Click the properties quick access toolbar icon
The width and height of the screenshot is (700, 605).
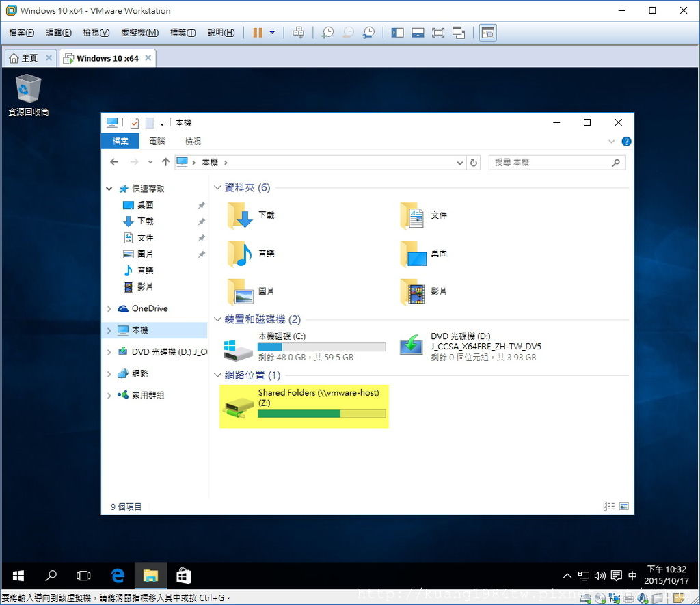(x=135, y=123)
